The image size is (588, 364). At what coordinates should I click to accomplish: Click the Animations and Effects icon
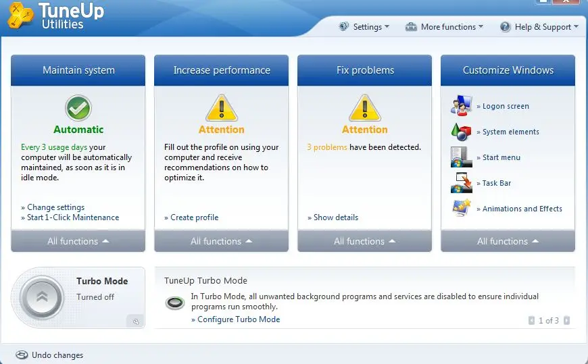[461, 208]
